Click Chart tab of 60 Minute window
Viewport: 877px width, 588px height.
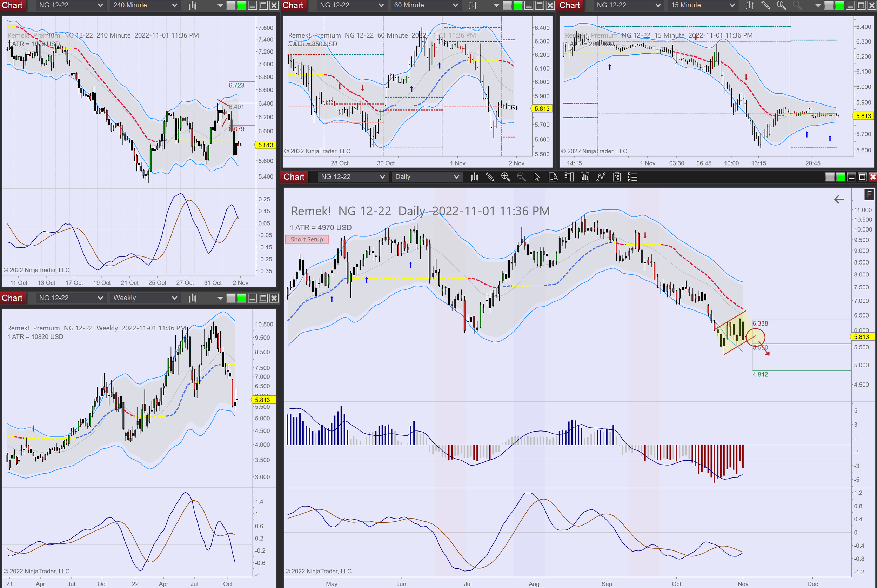[293, 5]
